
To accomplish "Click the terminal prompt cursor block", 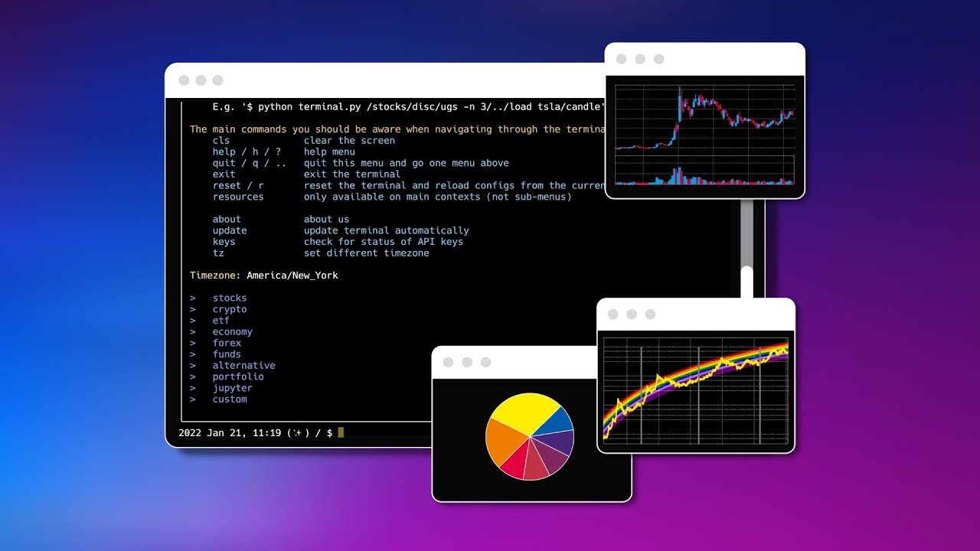I will 341,432.
